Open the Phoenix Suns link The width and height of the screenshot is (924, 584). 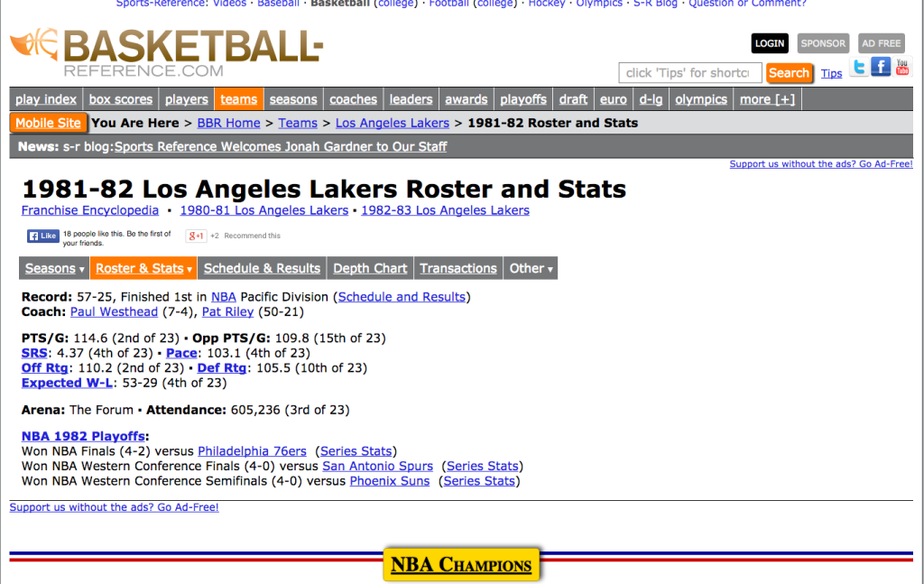pyautogui.click(x=390, y=481)
